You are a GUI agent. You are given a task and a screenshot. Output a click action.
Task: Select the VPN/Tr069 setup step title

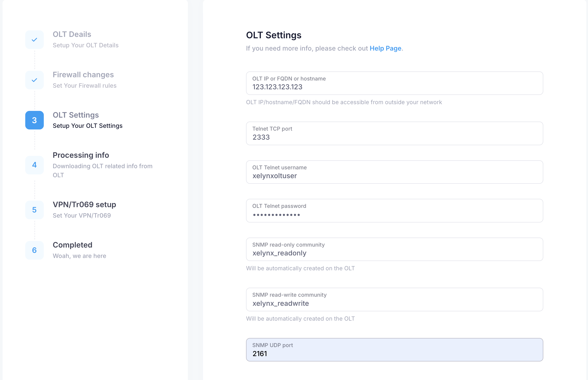(x=84, y=205)
